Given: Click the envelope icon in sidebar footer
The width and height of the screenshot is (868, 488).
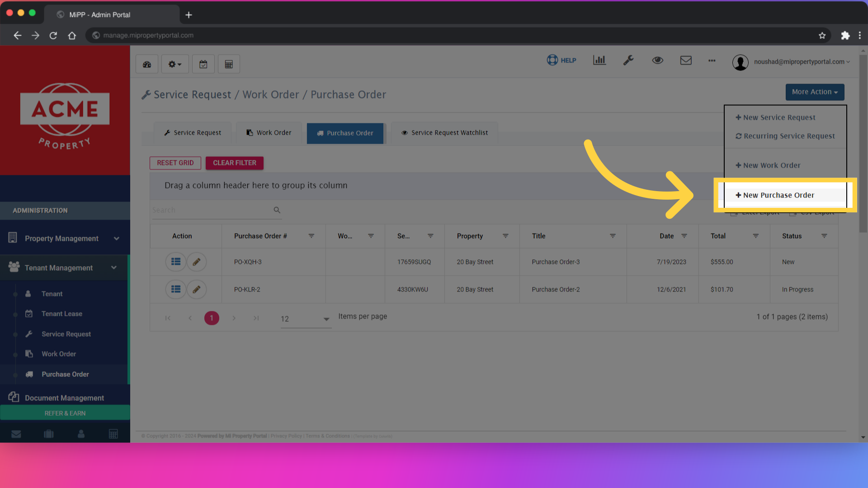Looking at the screenshot, I should pos(16,434).
